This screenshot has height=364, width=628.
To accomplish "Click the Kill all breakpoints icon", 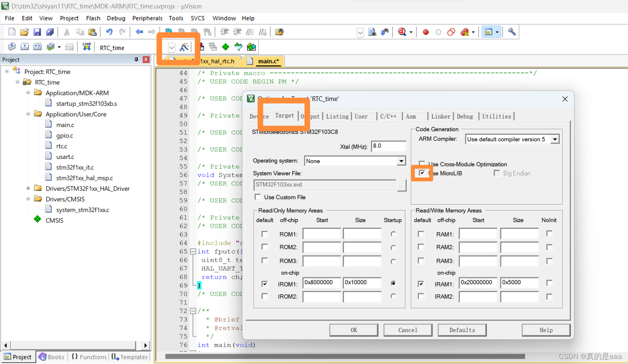I will pyautogui.click(x=465, y=32).
